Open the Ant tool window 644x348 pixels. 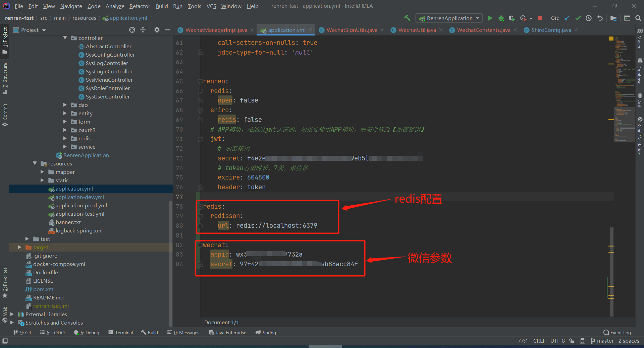pos(640,100)
